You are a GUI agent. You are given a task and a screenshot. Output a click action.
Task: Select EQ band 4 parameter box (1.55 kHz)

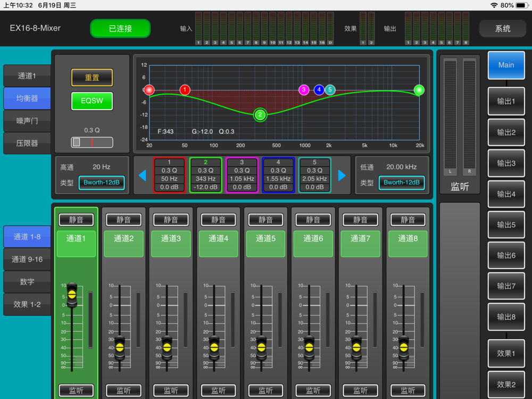(x=278, y=175)
